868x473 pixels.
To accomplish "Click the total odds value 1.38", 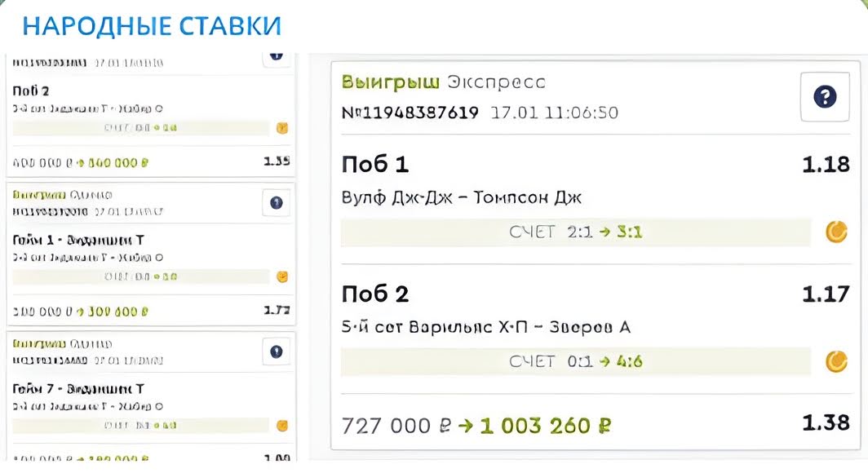I will click(825, 423).
